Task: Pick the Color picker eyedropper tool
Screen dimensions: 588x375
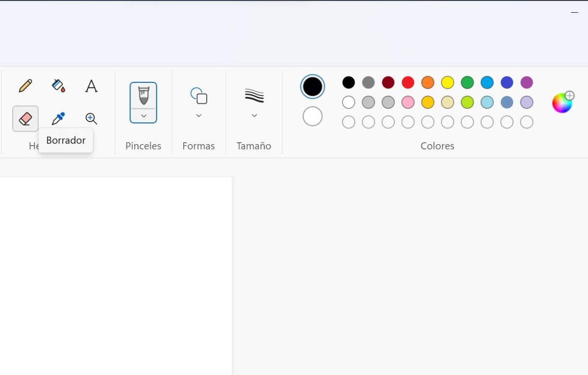Action: 58,119
